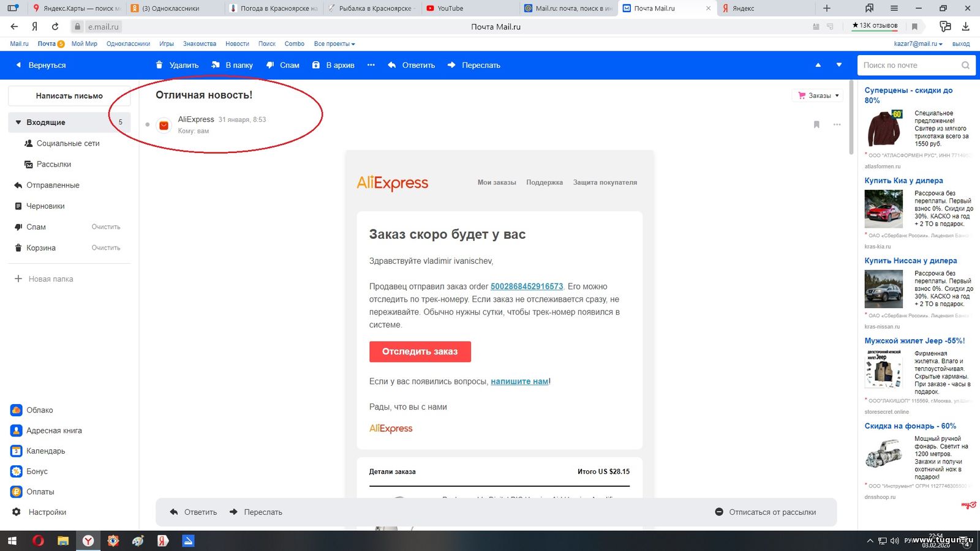Toggle unread dot next to AliExpress sender
The height and width of the screenshot is (551, 980).
(148, 125)
